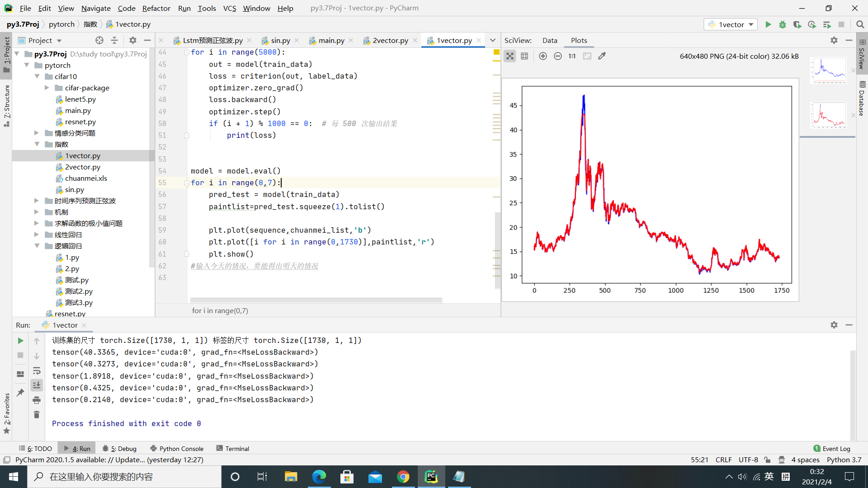
Task: Click the Debug bug icon in the top toolbar
Action: [x=783, y=24]
